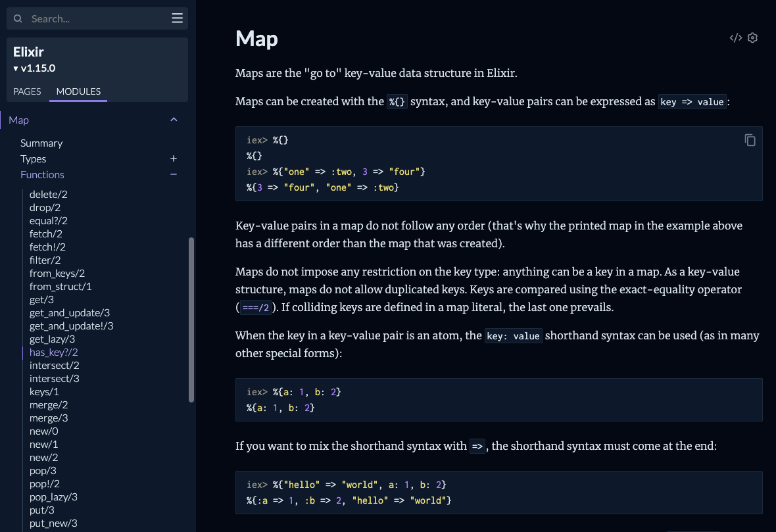
Task: Collapse the Functions section minus icon
Action: (174, 174)
